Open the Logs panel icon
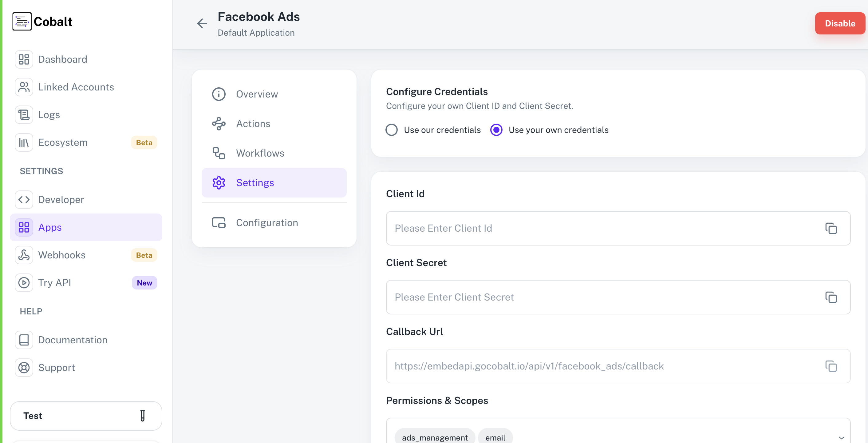The height and width of the screenshot is (443, 868). (x=24, y=115)
